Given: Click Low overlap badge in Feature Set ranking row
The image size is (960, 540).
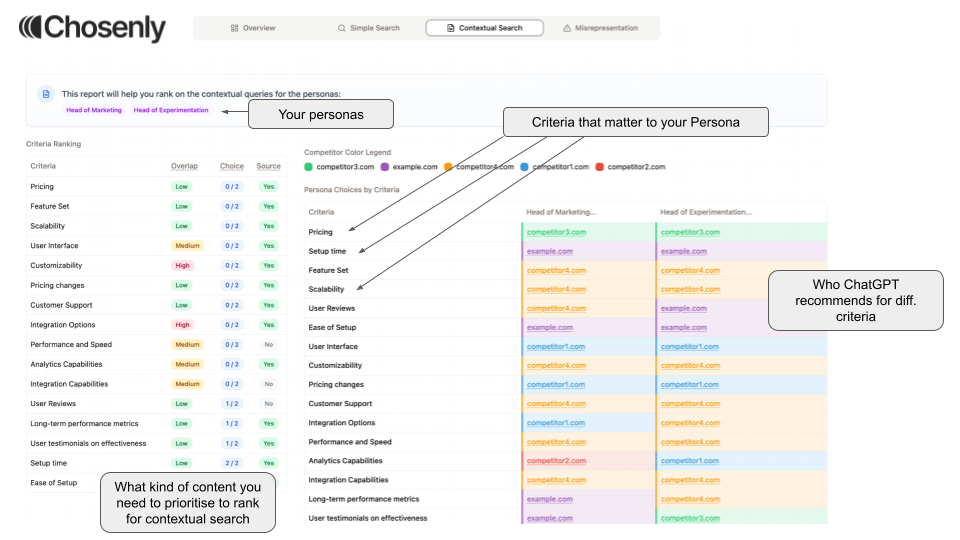Looking at the screenshot, I should (182, 206).
